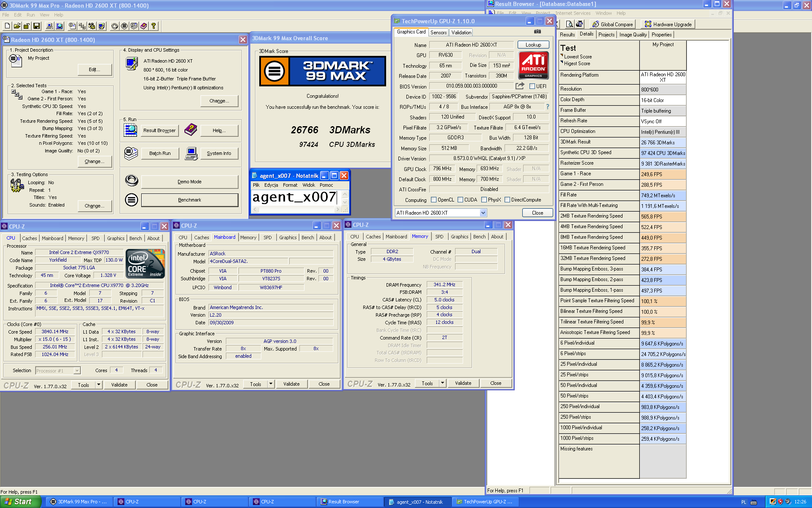Click the floppy disk Save icon in 3DMark toolbar
The width and height of the screenshot is (812, 508).
point(36,26)
